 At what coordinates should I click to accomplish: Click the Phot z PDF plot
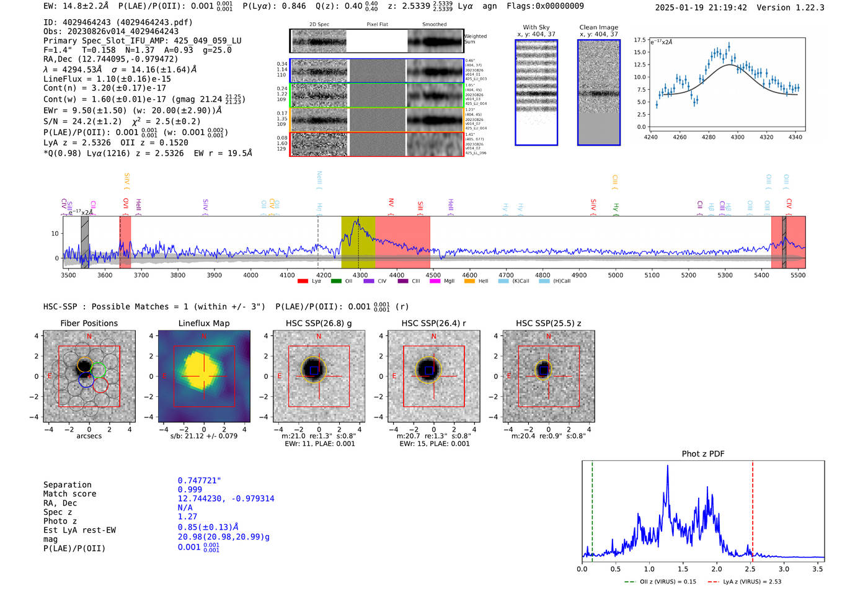click(x=703, y=510)
